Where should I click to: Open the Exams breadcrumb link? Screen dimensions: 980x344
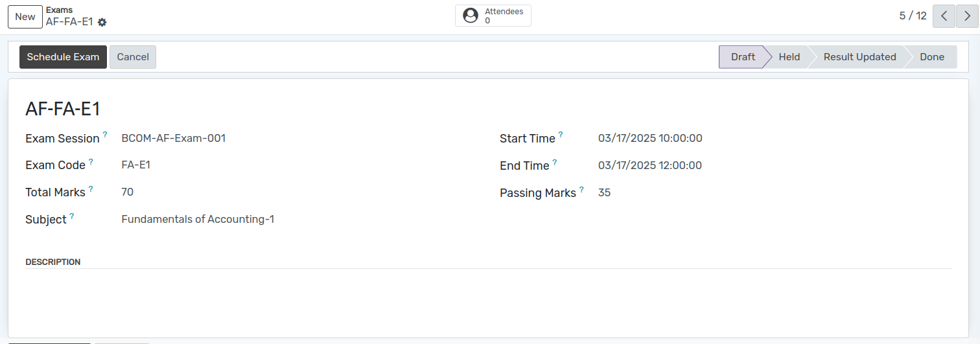point(59,10)
